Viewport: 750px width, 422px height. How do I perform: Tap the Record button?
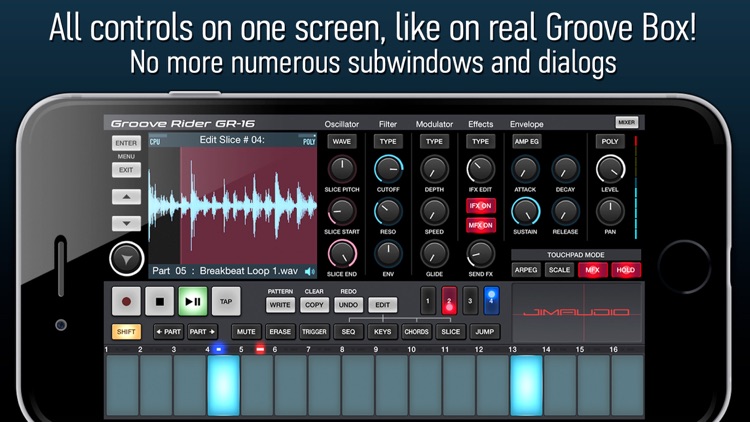click(x=126, y=301)
